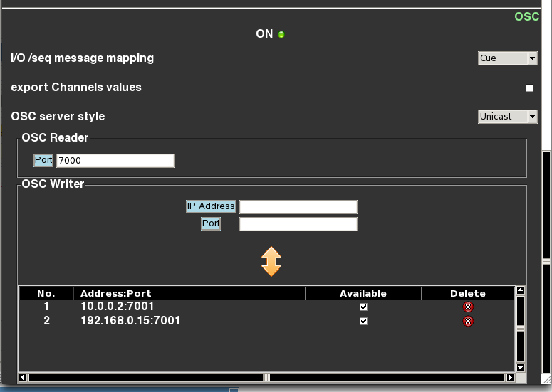Click the Available column header
552x392 pixels.
[363, 293]
